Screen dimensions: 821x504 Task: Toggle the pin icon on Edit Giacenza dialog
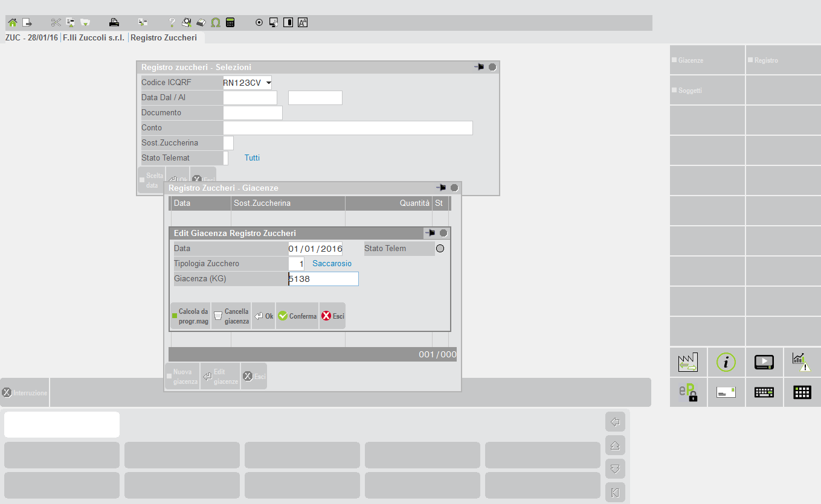pyautogui.click(x=430, y=233)
